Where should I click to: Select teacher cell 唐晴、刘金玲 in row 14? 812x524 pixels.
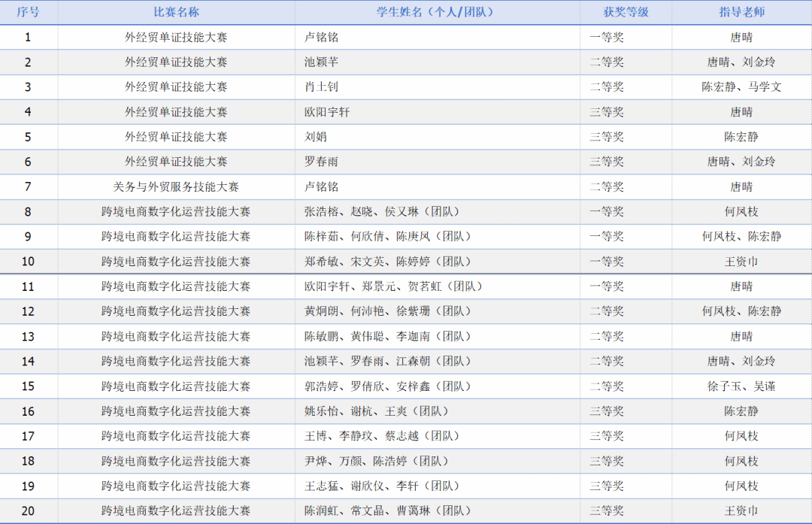(741, 361)
